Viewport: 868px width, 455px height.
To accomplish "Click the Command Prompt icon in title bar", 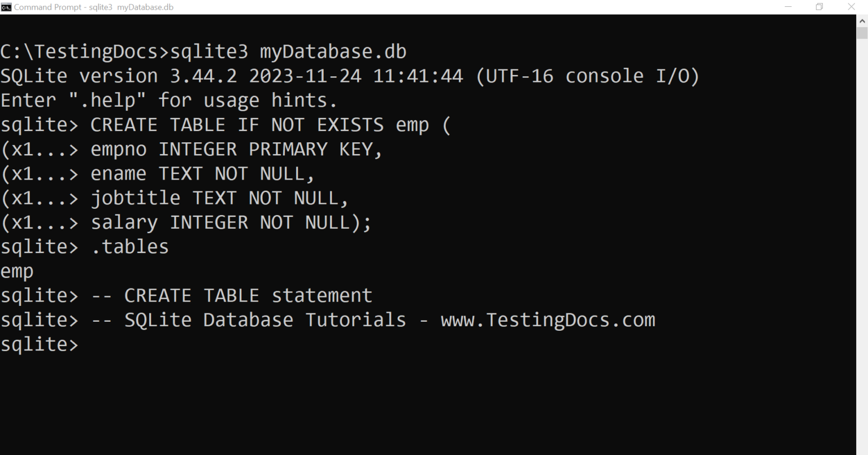I will (6, 7).
